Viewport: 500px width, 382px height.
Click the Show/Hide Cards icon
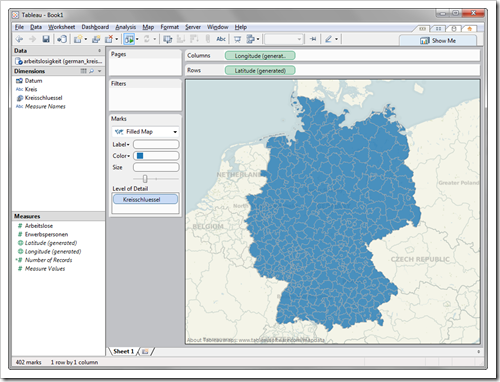pos(250,39)
